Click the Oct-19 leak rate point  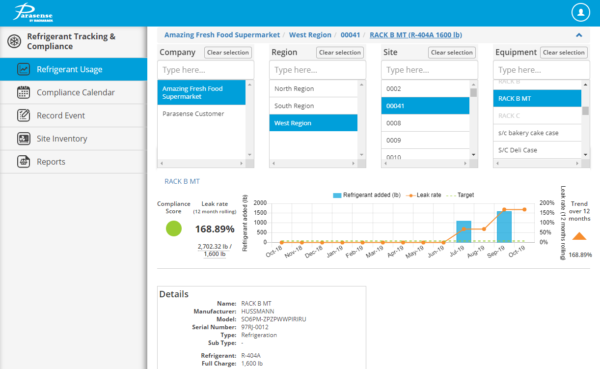524,209
